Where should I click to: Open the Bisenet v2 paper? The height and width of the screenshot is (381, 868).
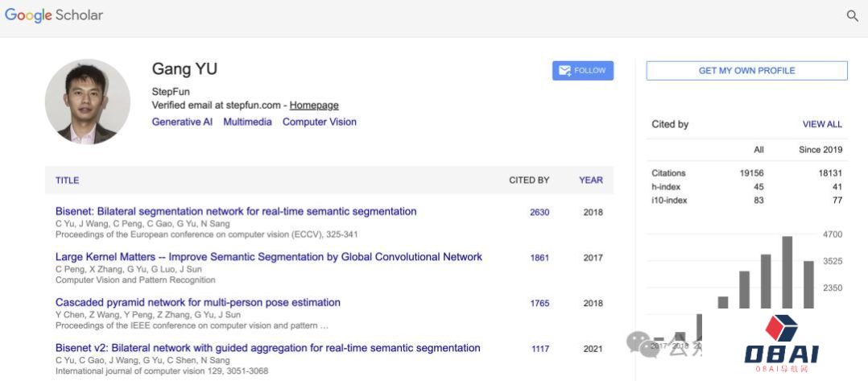(x=268, y=348)
